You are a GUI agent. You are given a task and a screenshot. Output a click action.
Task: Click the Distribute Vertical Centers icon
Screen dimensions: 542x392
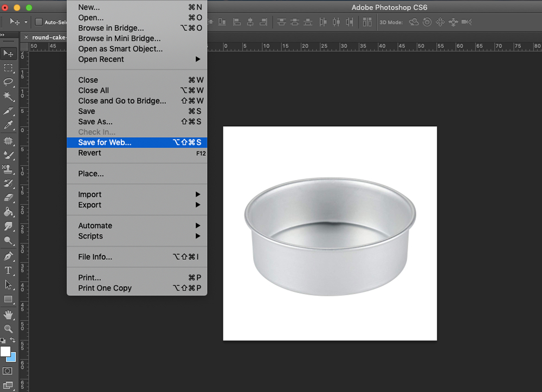[x=295, y=22]
